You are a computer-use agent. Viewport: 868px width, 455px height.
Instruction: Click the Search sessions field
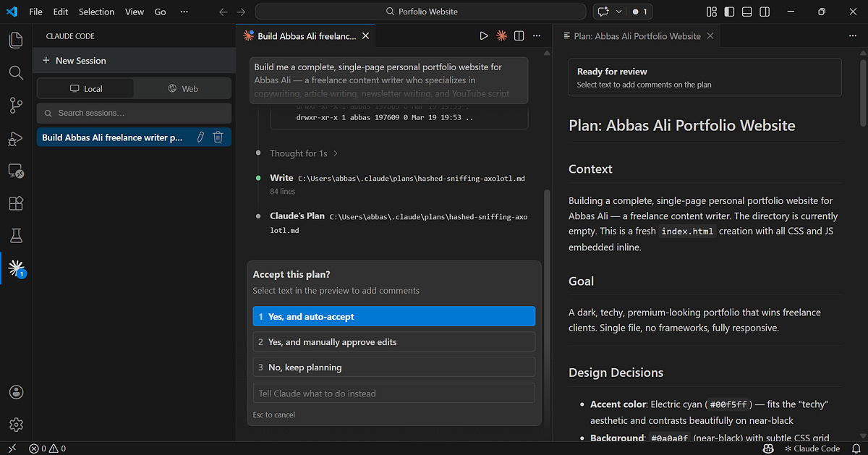(x=134, y=113)
